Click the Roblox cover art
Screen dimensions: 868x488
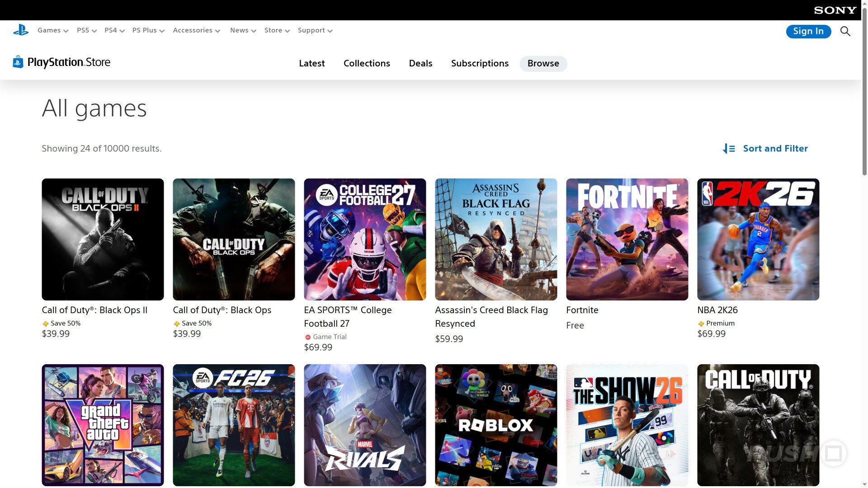tap(496, 425)
